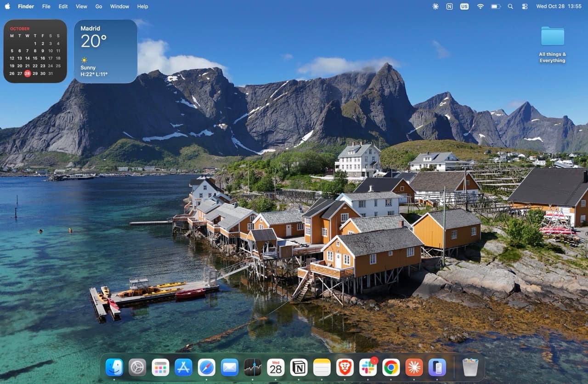
Task: Launch Google Chrome from the Dock
Action: pyautogui.click(x=391, y=367)
